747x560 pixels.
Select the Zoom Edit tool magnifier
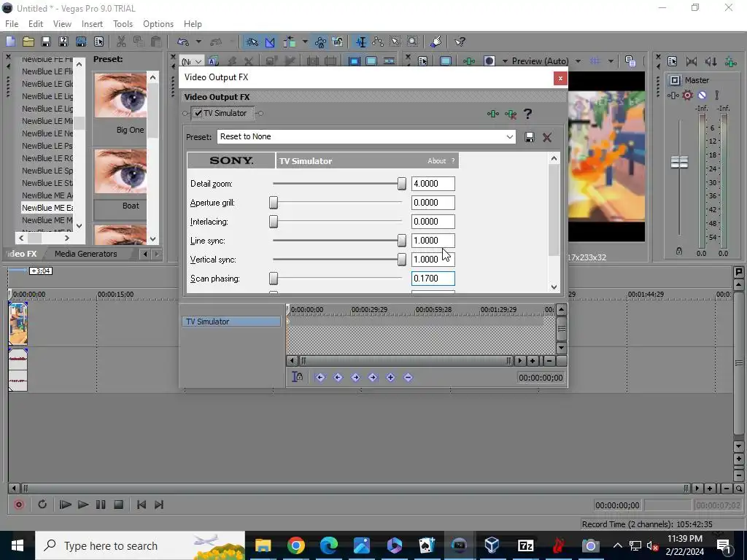(413, 42)
